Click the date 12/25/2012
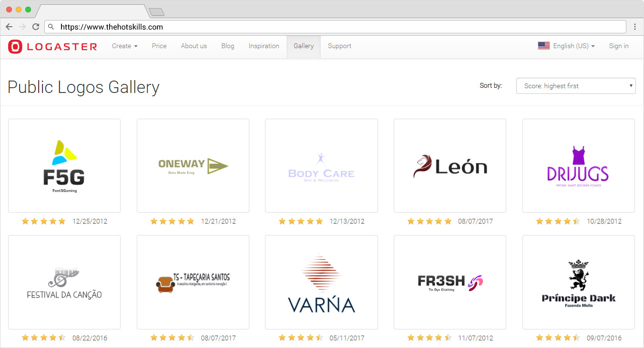This screenshot has height=348, width=644. pos(90,221)
